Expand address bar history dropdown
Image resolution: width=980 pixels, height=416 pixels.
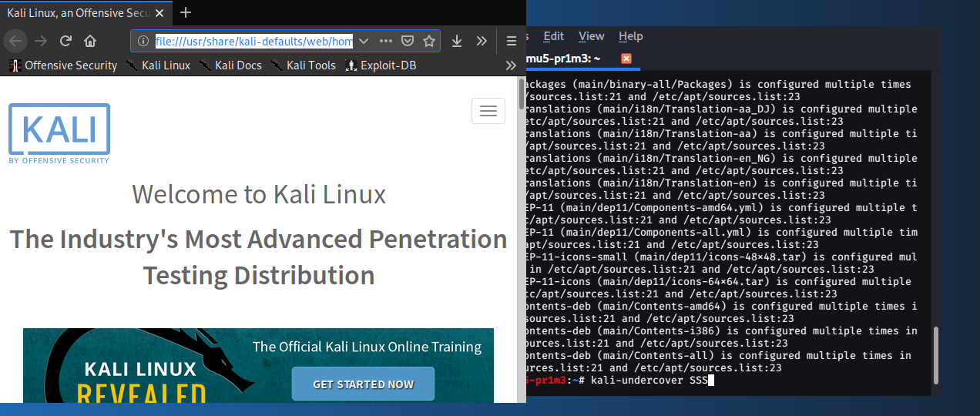click(364, 41)
